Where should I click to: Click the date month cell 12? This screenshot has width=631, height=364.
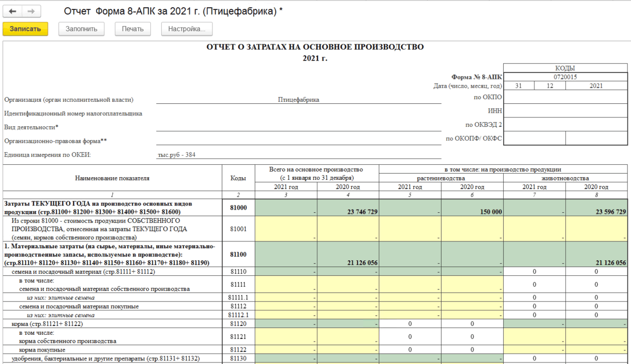coord(550,86)
